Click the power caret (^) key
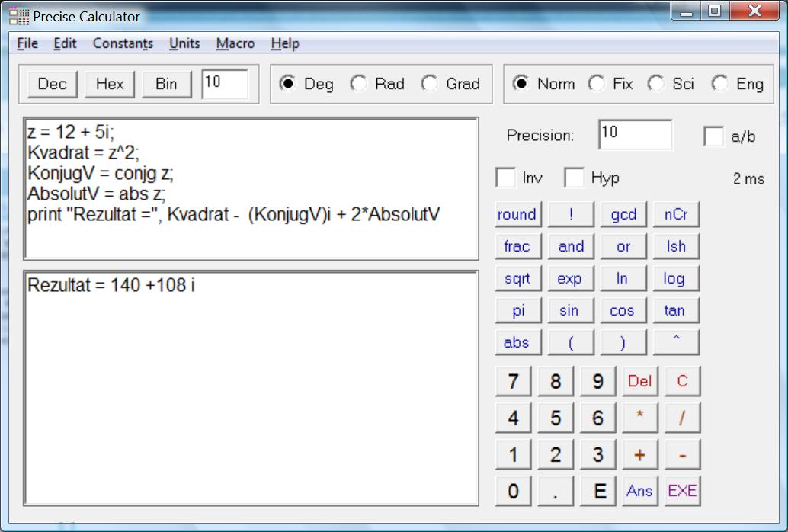The width and height of the screenshot is (788, 532). 675,343
